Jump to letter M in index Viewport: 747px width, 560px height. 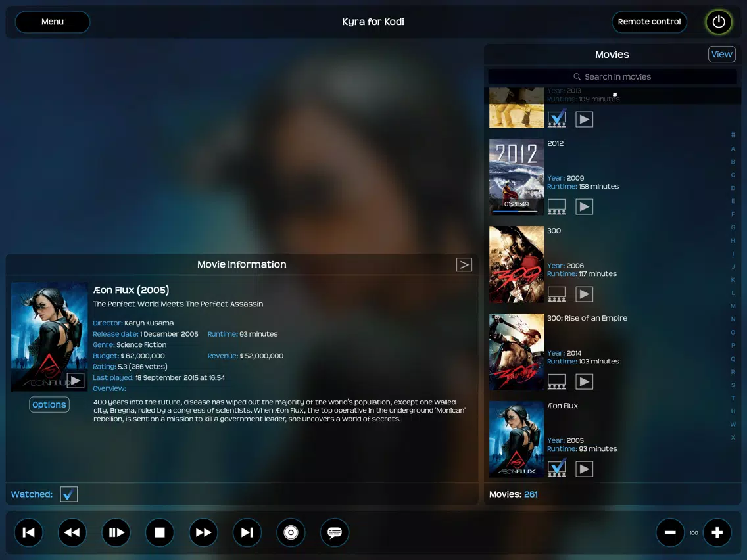click(733, 306)
